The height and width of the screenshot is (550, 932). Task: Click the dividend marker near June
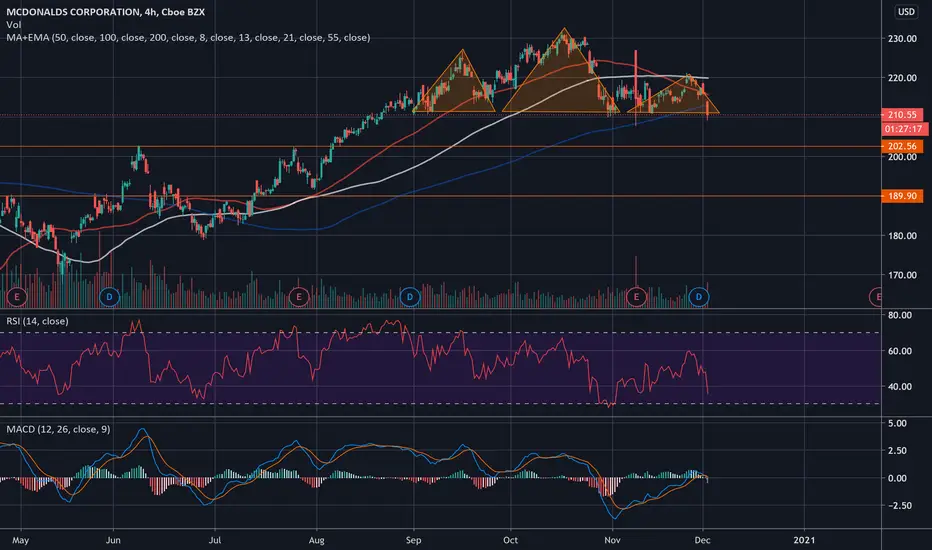click(109, 296)
